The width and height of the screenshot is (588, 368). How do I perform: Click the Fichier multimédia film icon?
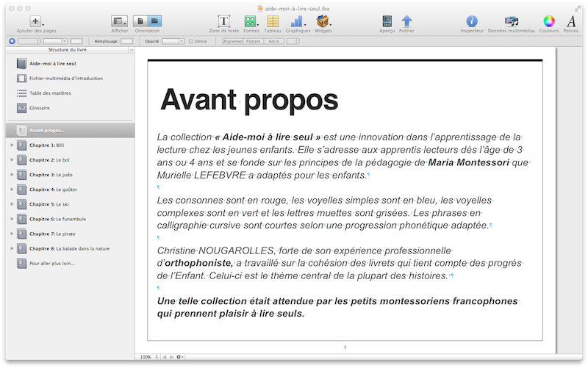pos(22,79)
